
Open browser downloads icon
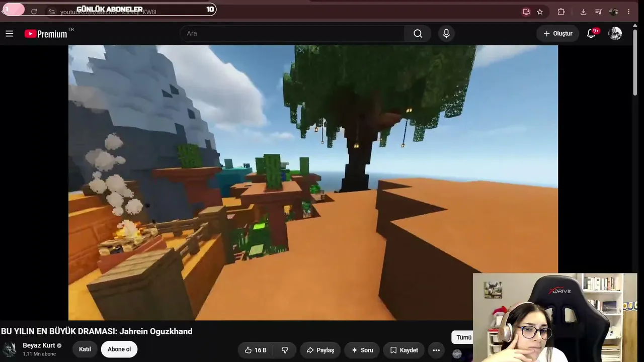pyautogui.click(x=583, y=12)
